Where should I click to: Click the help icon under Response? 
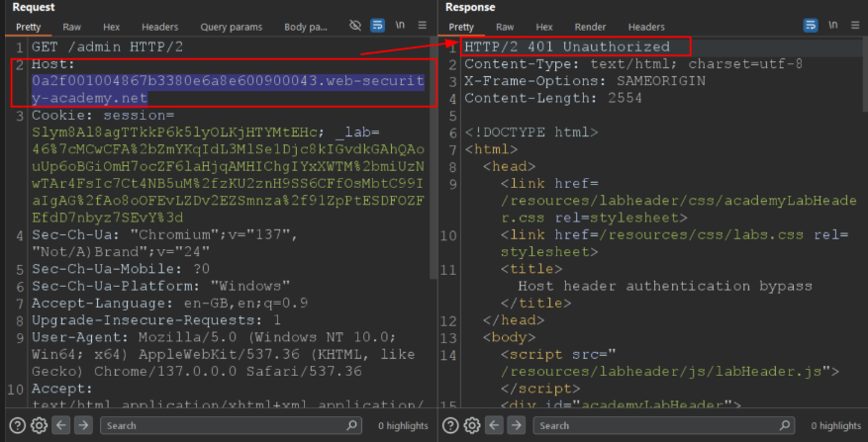451,425
